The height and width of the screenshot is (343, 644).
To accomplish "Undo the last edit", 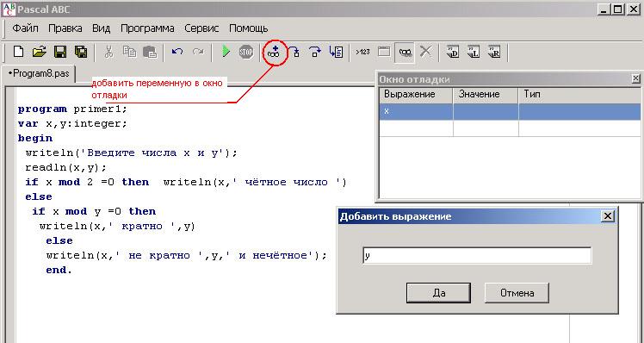I will click(177, 52).
